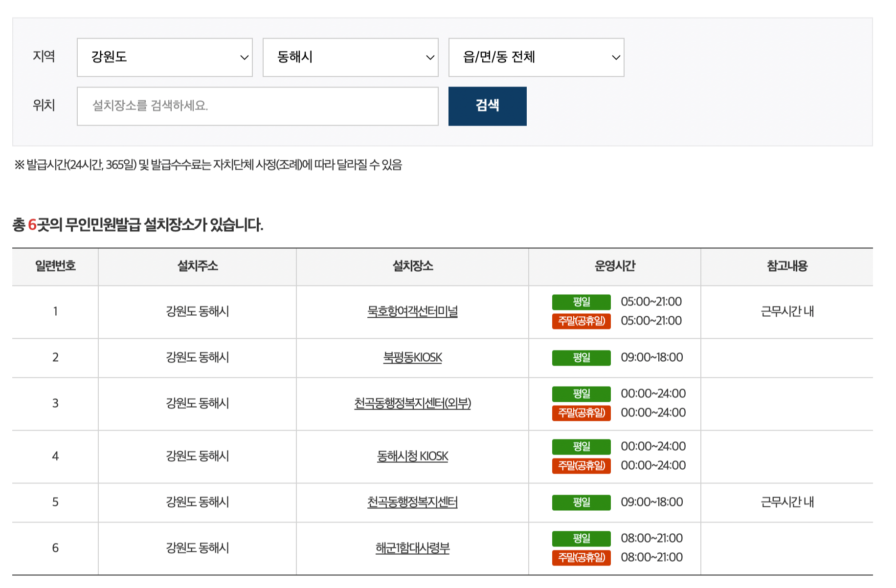Click the 설치장소 location search input field

tap(257, 106)
